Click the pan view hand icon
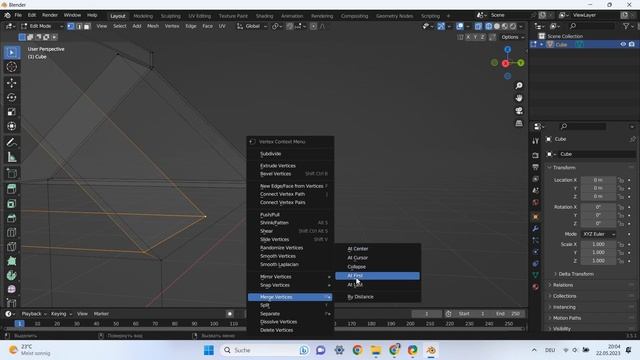Viewport: 640px width, 360px height. tap(519, 98)
